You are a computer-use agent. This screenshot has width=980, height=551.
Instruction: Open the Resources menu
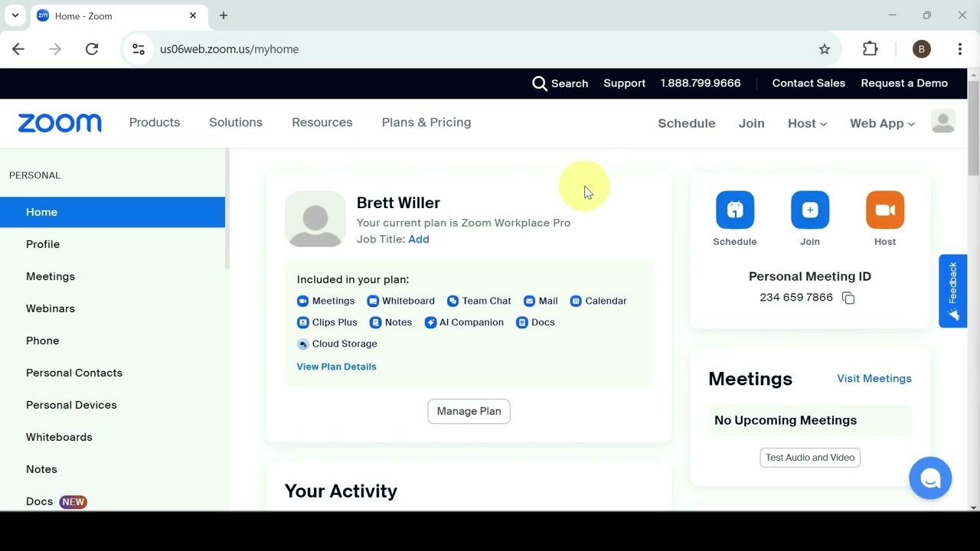(x=322, y=122)
